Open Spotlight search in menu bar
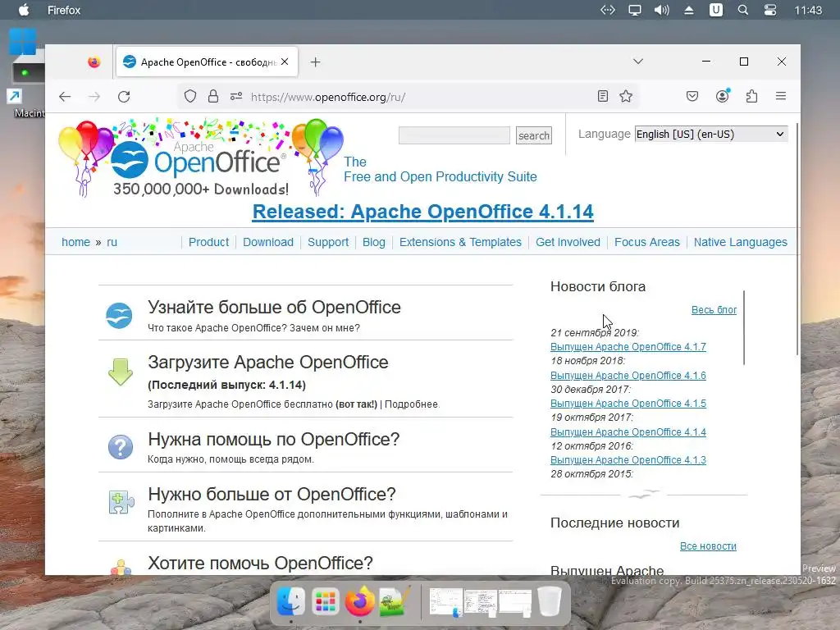 coord(742,10)
